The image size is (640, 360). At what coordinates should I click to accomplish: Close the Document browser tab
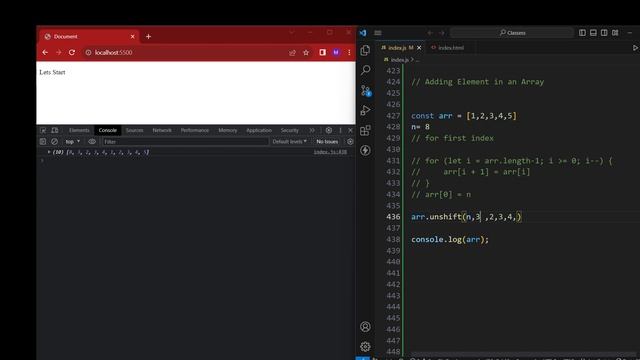[x=132, y=36]
